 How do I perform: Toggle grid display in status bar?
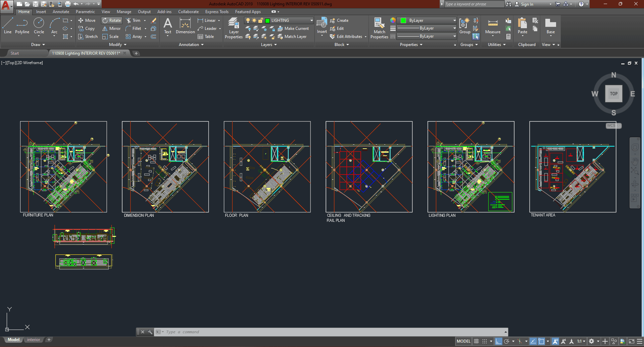(476, 341)
